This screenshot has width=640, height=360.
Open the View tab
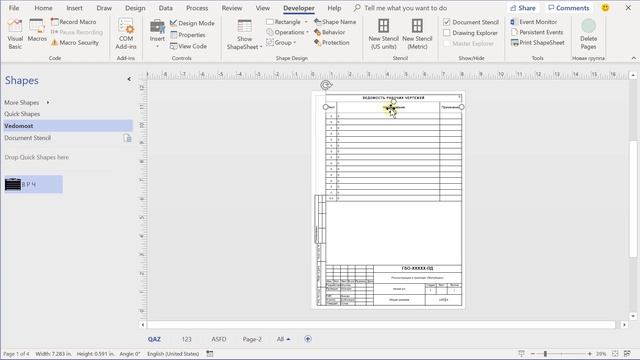tap(262, 8)
